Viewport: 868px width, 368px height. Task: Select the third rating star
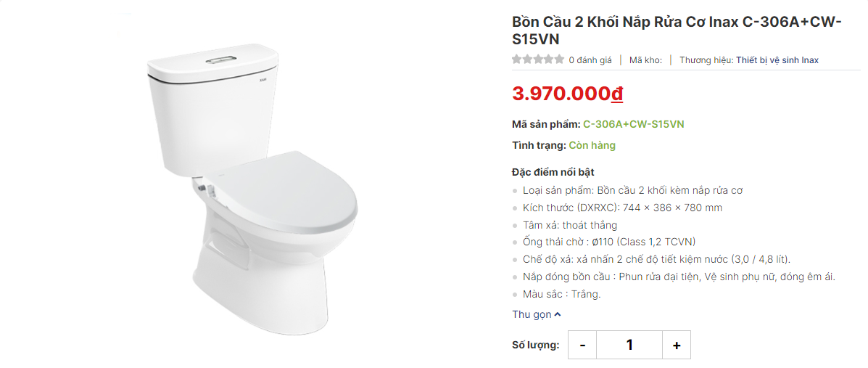click(538, 60)
